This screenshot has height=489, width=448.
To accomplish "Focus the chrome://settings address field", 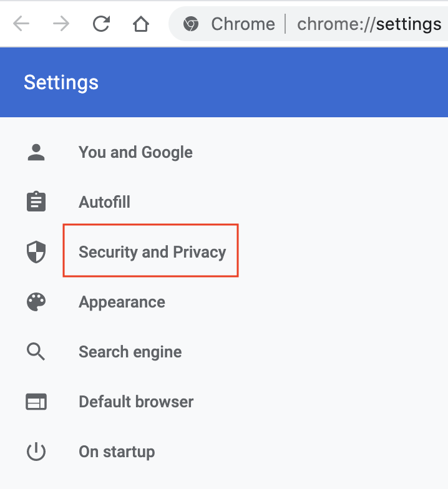I will [x=369, y=24].
